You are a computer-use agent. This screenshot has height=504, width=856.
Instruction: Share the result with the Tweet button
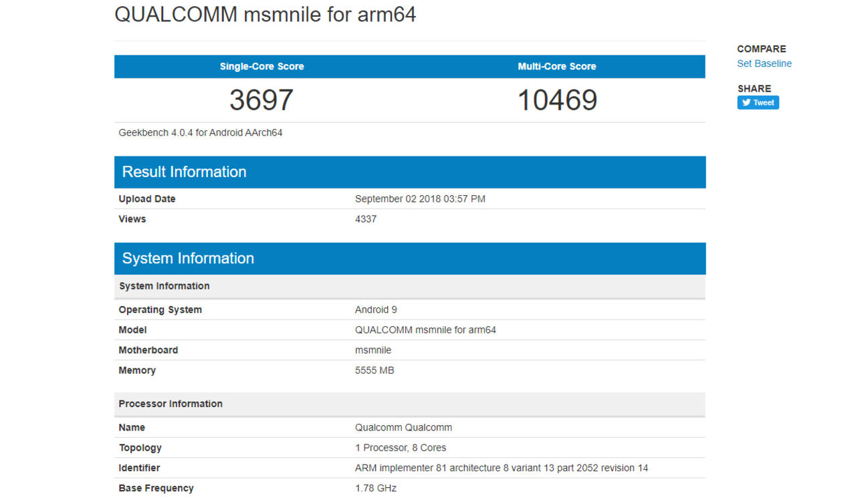pos(758,102)
